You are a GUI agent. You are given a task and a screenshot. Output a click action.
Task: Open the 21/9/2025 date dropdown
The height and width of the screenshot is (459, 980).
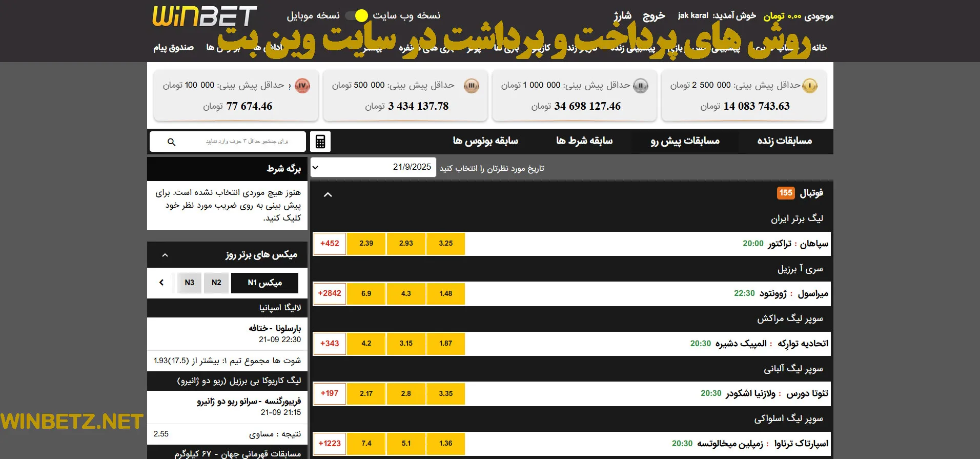pyautogui.click(x=373, y=167)
